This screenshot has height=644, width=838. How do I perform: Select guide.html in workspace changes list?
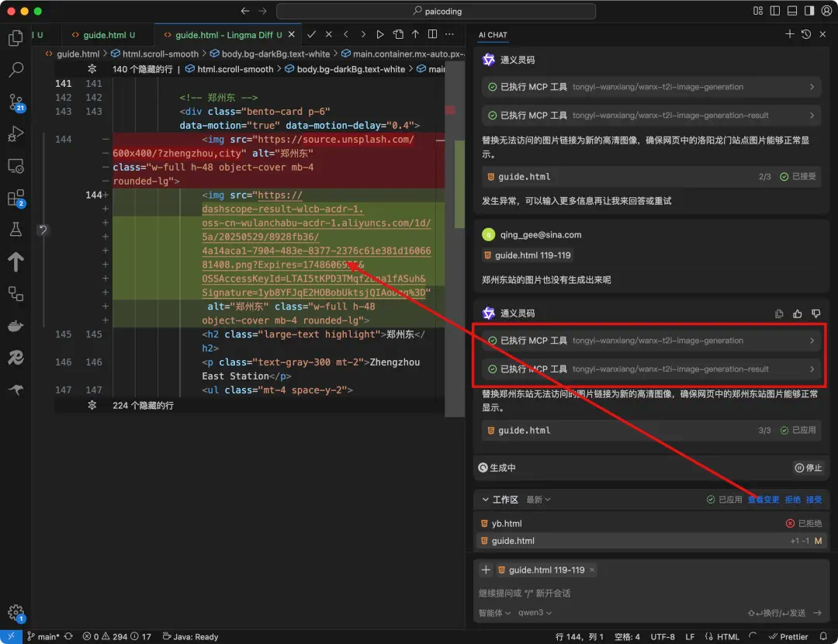651,541
